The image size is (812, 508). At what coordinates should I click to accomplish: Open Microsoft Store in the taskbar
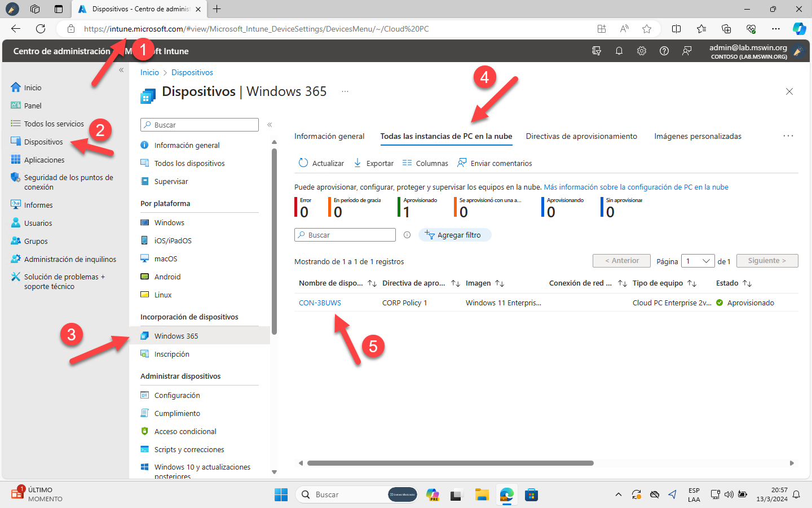click(x=531, y=495)
